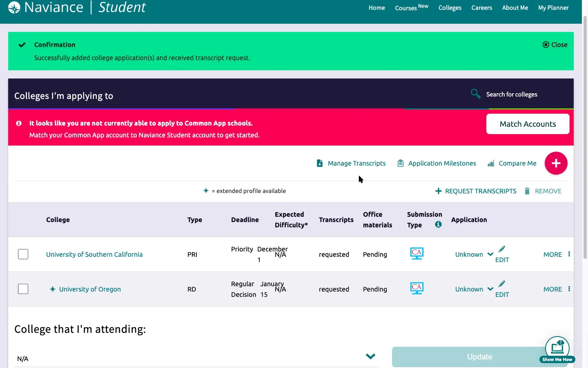Click the Remove trash can icon
This screenshot has height=368, width=588.
527,191
